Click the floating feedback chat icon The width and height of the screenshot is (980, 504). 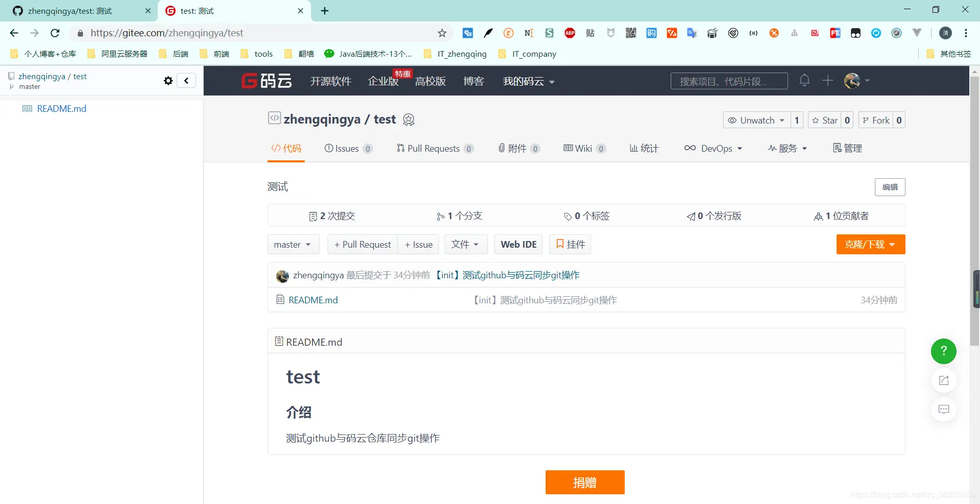[x=944, y=410]
